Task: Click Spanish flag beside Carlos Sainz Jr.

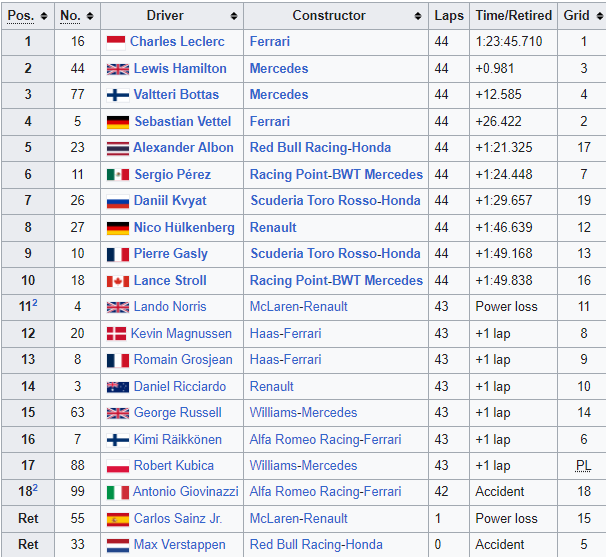Action: (x=118, y=520)
